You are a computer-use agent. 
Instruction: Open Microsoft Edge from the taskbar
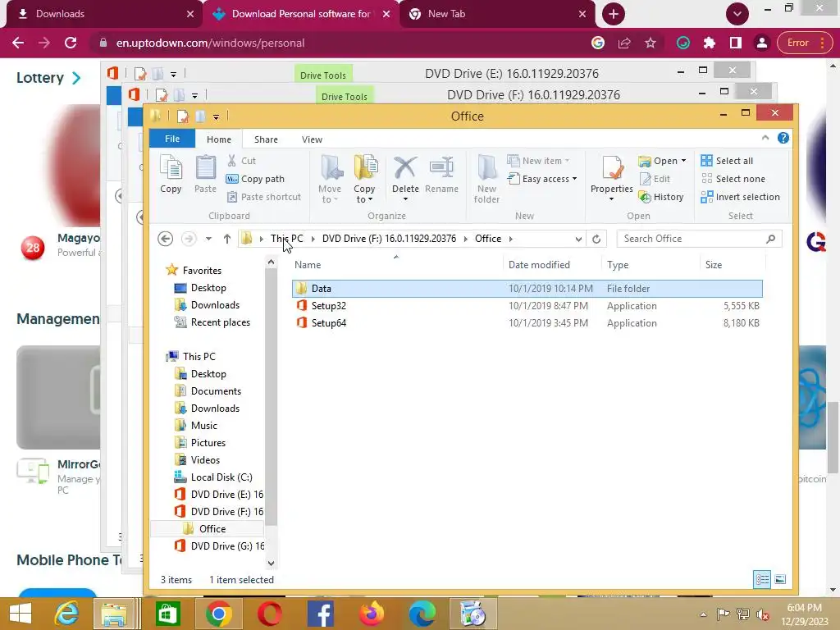[422, 614]
